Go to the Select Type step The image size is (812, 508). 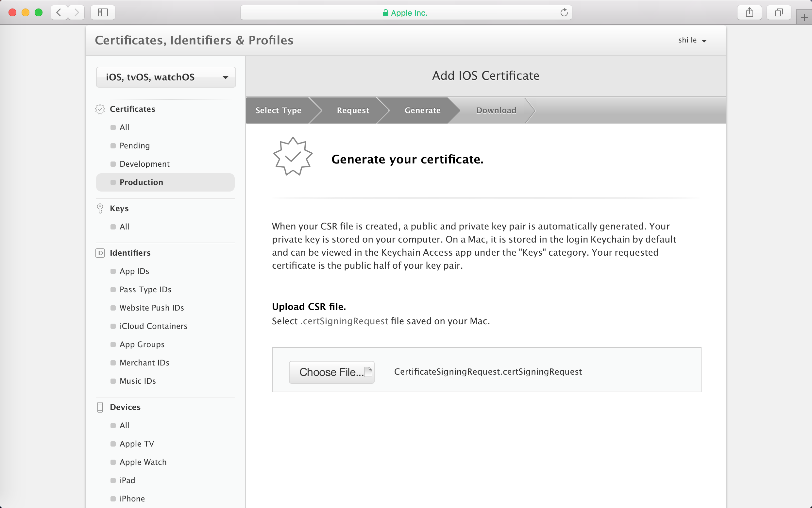[x=278, y=110]
